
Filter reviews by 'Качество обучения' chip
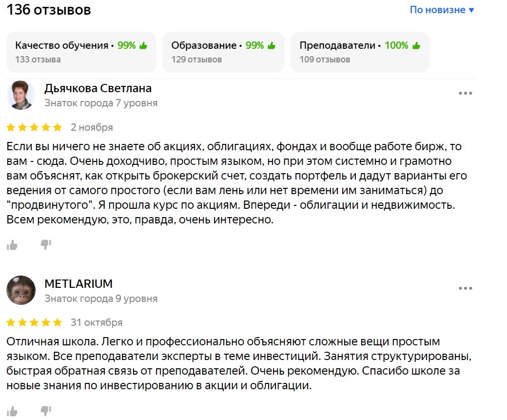point(81,52)
